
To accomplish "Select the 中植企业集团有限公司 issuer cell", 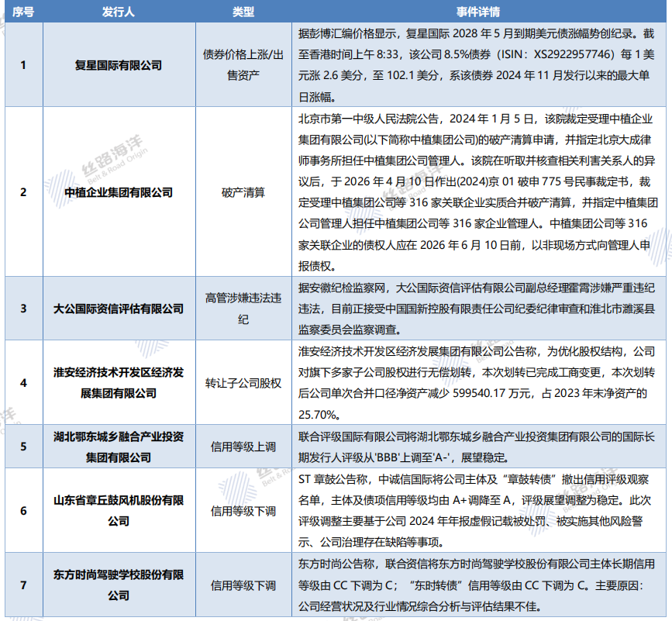I will [x=118, y=191].
